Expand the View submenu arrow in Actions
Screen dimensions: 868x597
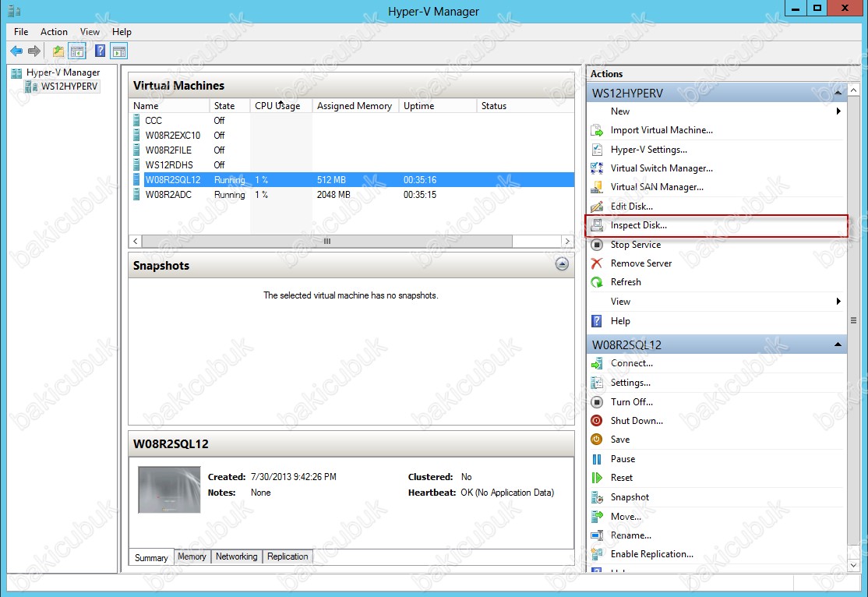(838, 302)
